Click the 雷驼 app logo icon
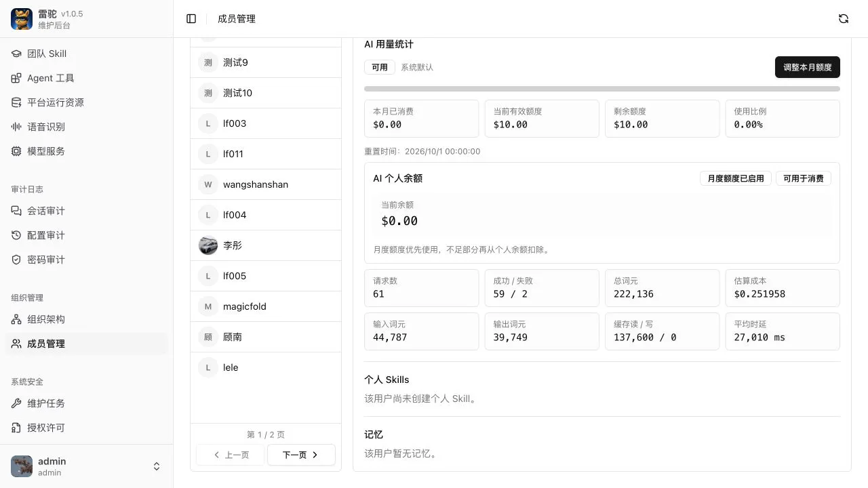Screen dimensions: 868x488 [x=22, y=19]
